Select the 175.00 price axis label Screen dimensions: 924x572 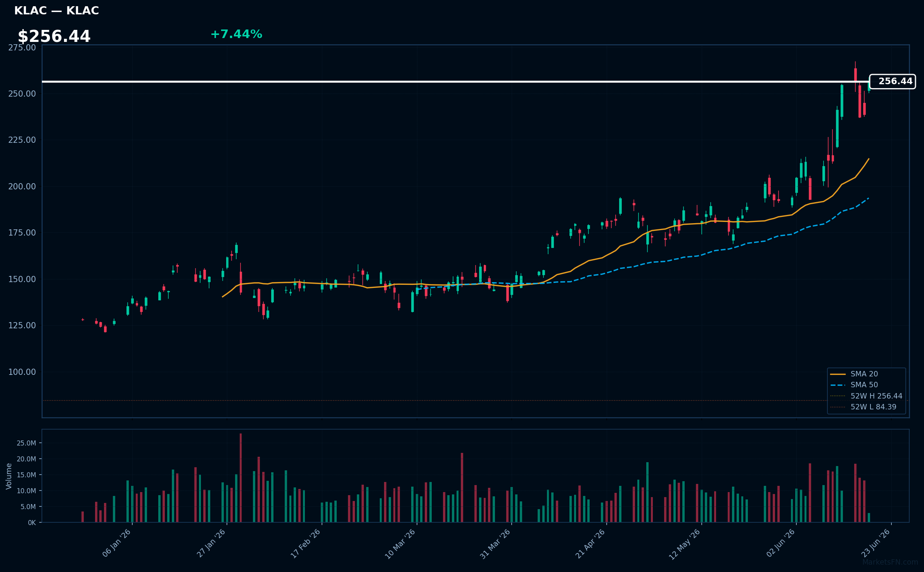(22, 232)
